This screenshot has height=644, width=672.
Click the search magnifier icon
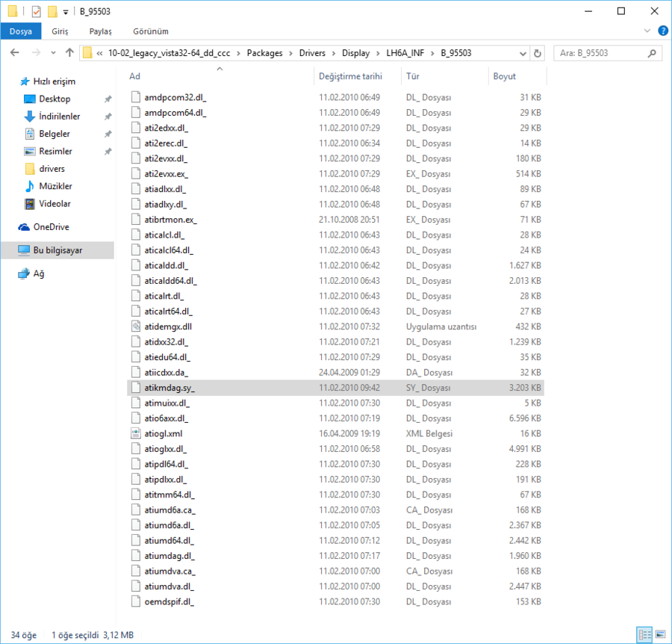tap(652, 53)
